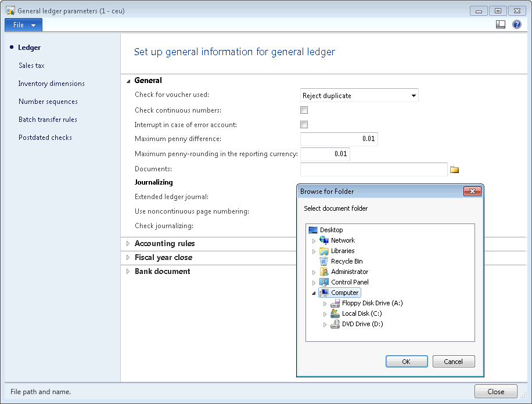The width and height of the screenshot is (532, 404).
Task: Enable Check continuous numbers checkbox
Action: [x=304, y=110]
